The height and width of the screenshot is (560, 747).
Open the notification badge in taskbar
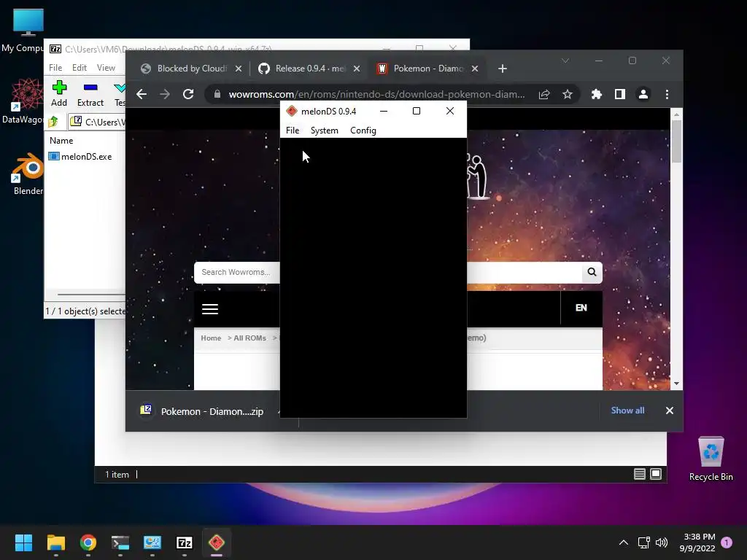click(x=727, y=542)
